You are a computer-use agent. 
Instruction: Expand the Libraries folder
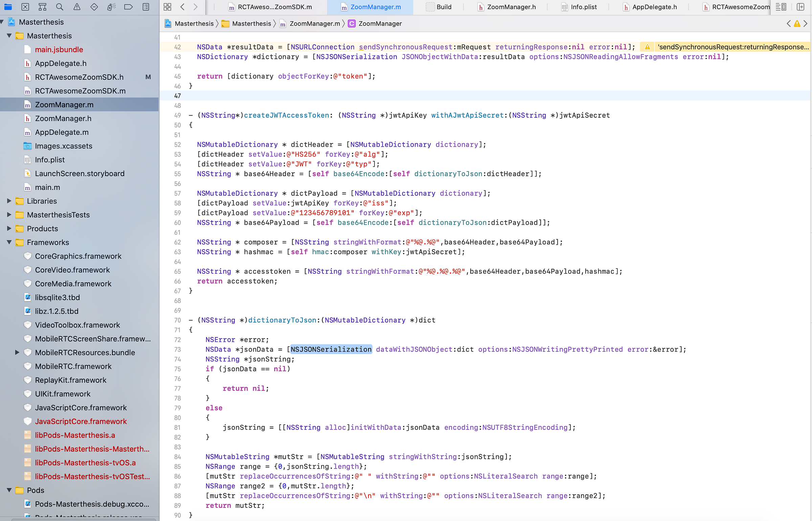coord(9,201)
